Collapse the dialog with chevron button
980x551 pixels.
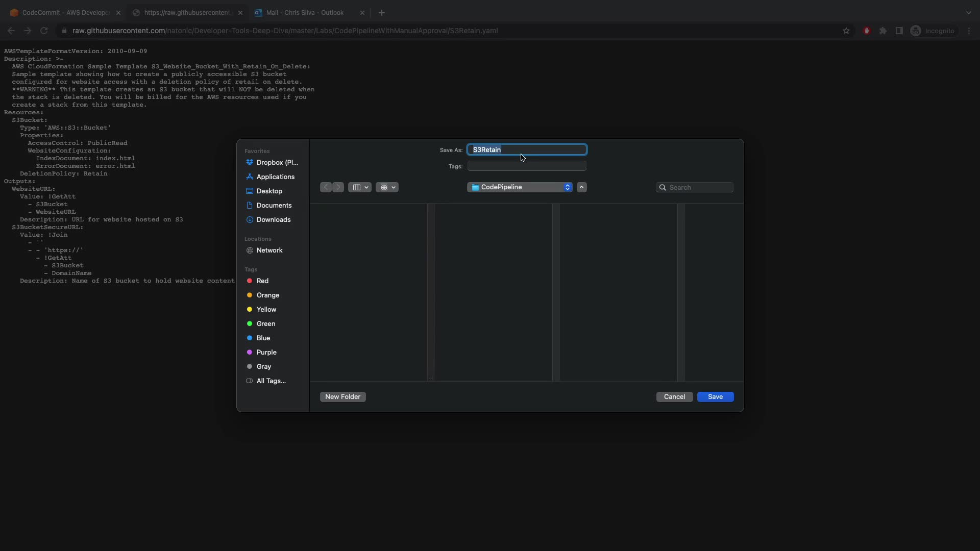(x=581, y=187)
